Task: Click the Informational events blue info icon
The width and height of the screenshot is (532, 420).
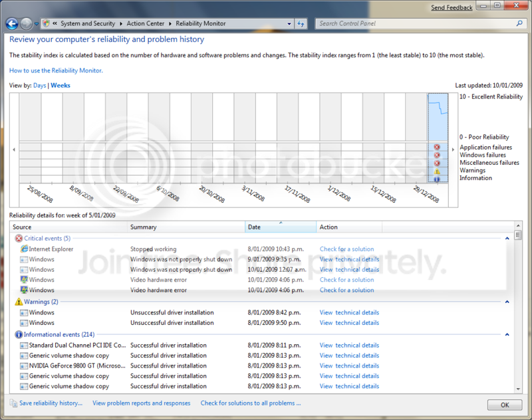Action: tap(19, 334)
